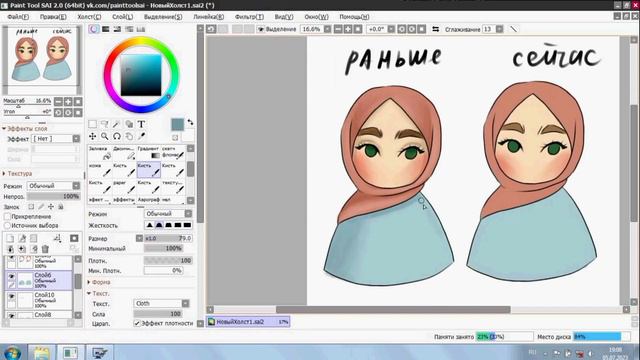Open the Холст menu

(x=89, y=17)
